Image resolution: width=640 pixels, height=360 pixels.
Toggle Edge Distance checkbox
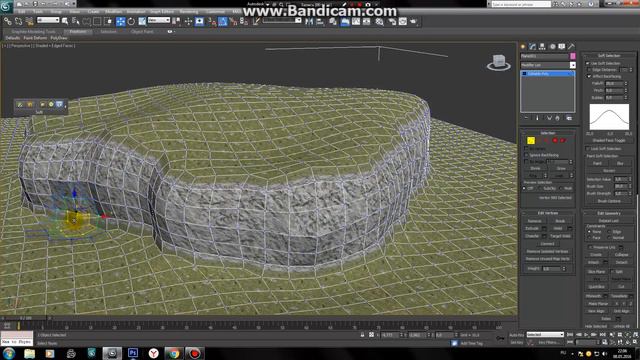click(x=589, y=70)
